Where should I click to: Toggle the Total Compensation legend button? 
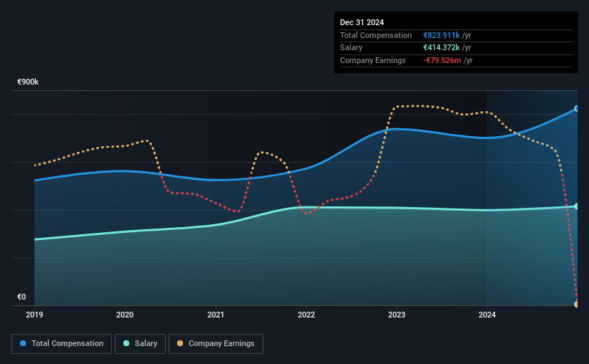coord(62,343)
